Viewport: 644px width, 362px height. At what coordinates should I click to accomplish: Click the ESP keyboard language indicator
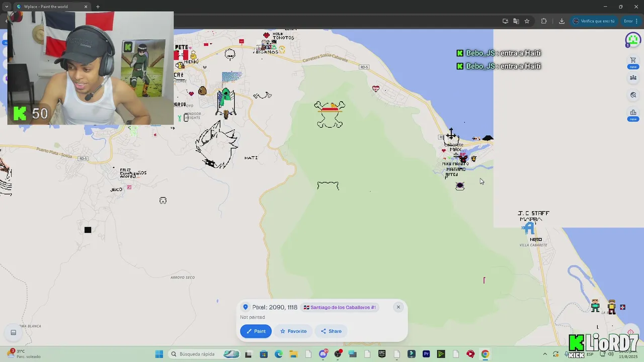(x=590, y=354)
